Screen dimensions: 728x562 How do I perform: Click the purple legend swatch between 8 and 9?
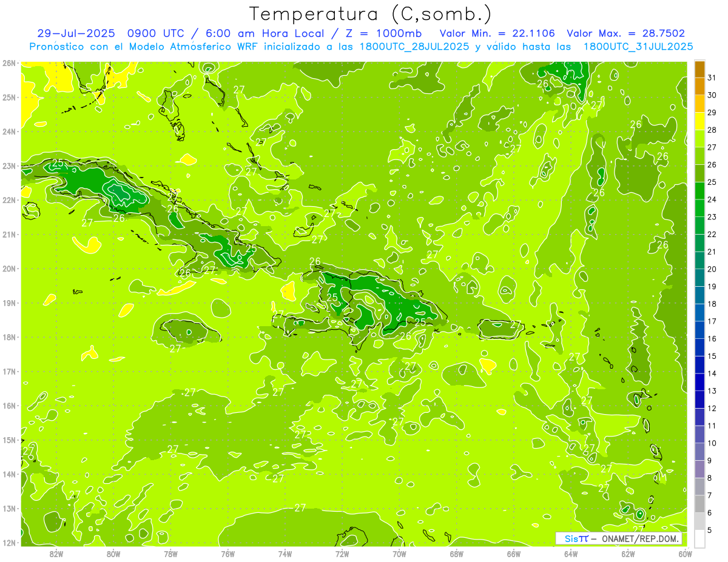pos(699,469)
